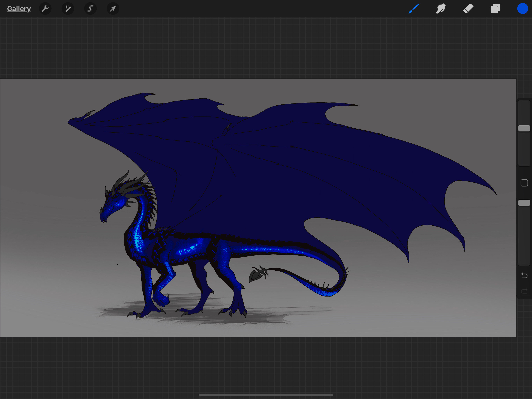Open the blue active color picker
This screenshot has width=532, height=399.
point(523,9)
